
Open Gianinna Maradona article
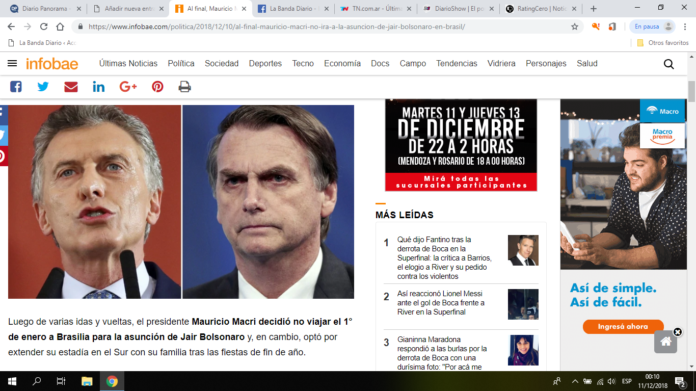[x=442, y=353]
